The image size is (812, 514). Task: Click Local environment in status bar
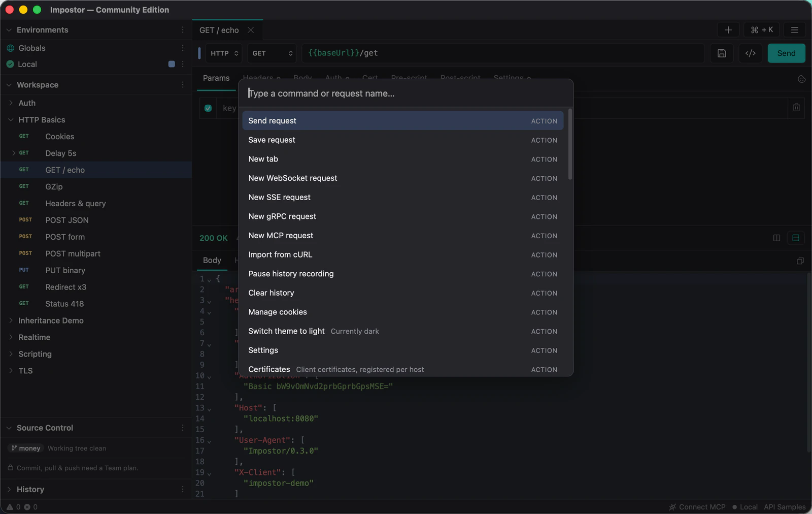pos(745,507)
